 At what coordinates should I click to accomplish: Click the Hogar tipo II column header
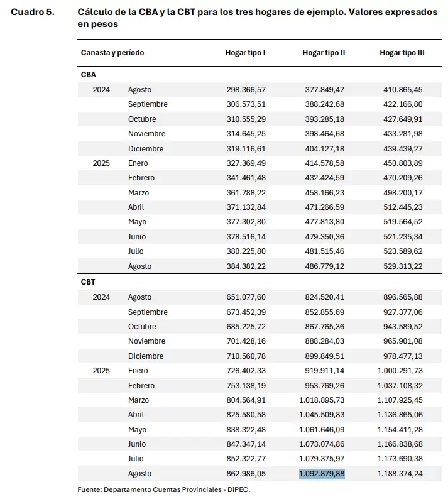[324, 53]
